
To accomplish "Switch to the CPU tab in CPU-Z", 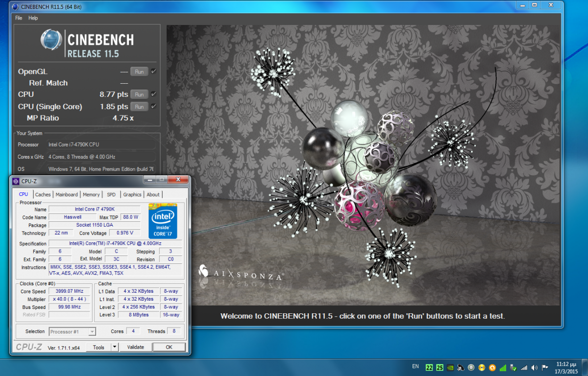I will (x=24, y=194).
